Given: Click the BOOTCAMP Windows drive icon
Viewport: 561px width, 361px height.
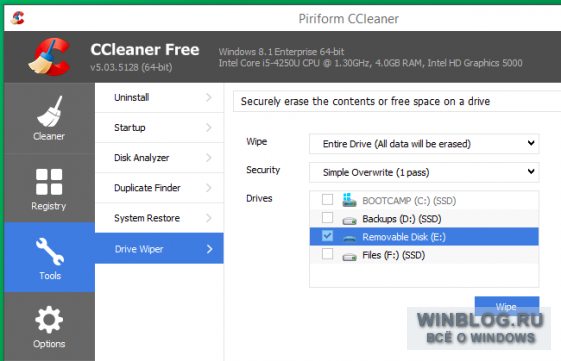Looking at the screenshot, I should coord(349,200).
